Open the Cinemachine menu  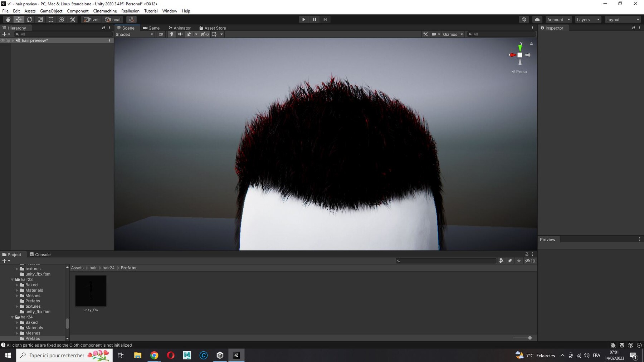(105, 11)
